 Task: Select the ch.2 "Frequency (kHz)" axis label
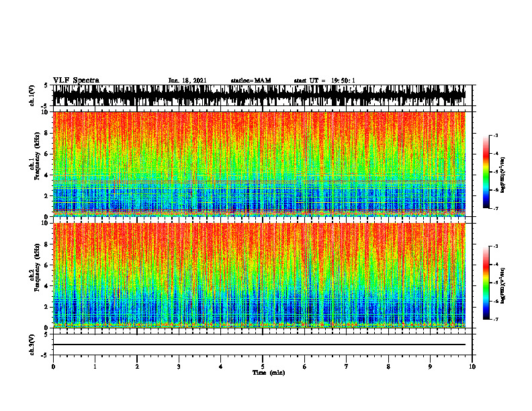pyautogui.click(x=37, y=267)
